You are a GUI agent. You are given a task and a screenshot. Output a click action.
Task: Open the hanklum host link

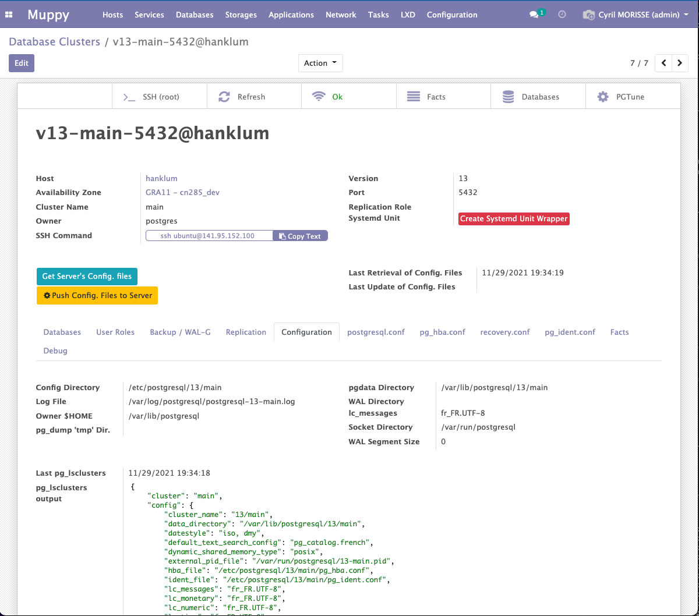[x=161, y=179]
